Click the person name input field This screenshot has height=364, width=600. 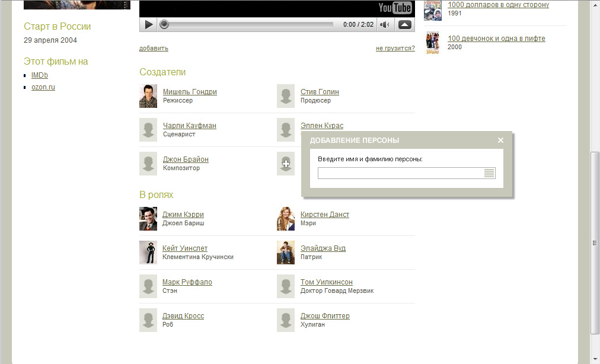[406, 173]
